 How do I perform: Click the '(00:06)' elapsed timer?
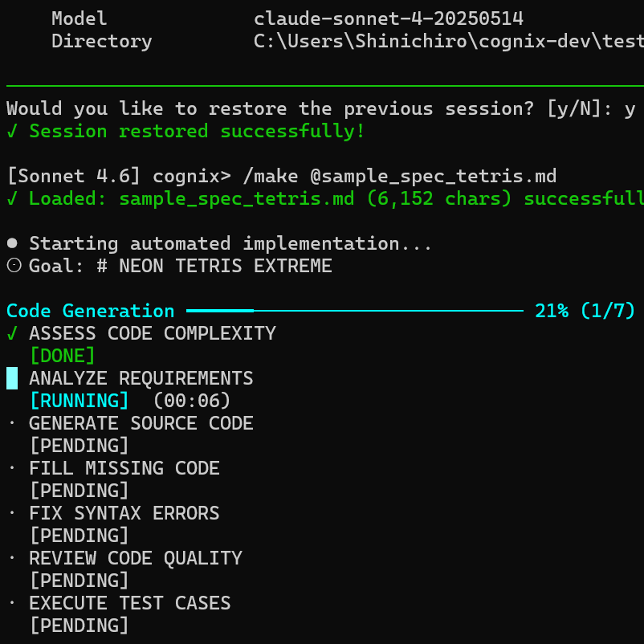pos(191,401)
